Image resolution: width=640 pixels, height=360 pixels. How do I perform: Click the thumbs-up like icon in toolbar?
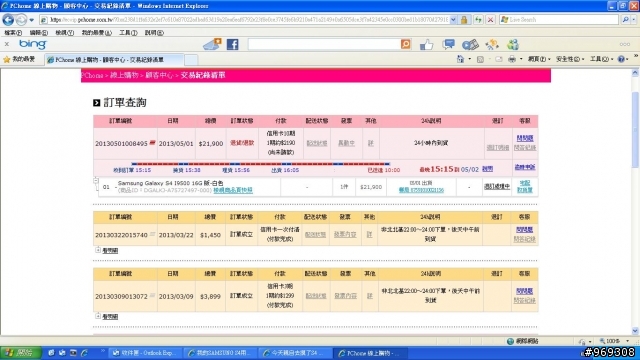coord(426,44)
